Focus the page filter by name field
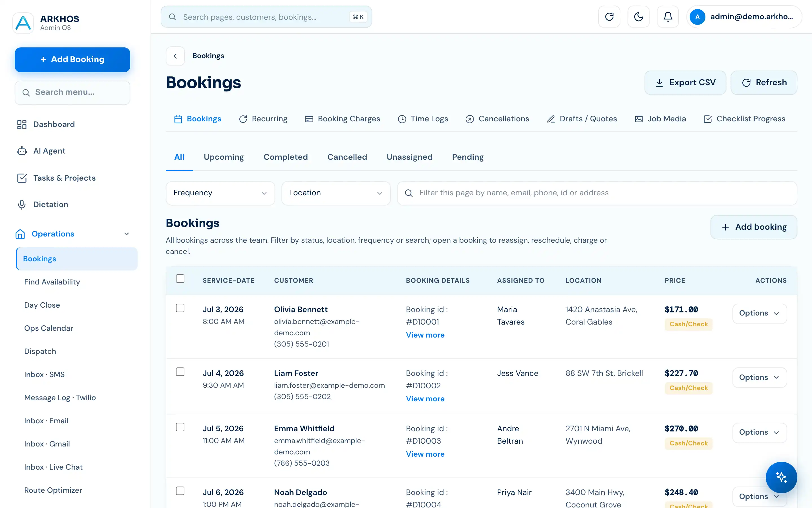This screenshot has width=812, height=508. 597,193
